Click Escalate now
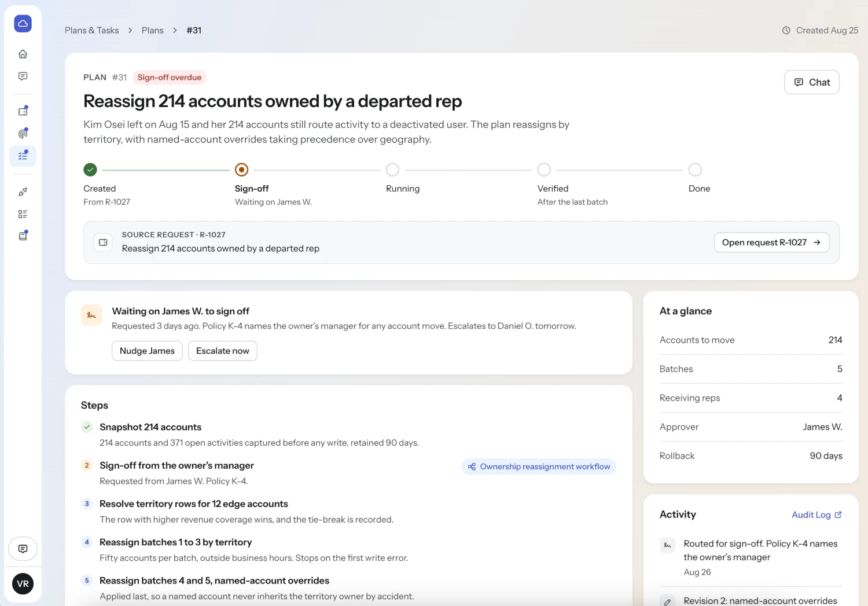The height and width of the screenshot is (606, 868). click(223, 351)
